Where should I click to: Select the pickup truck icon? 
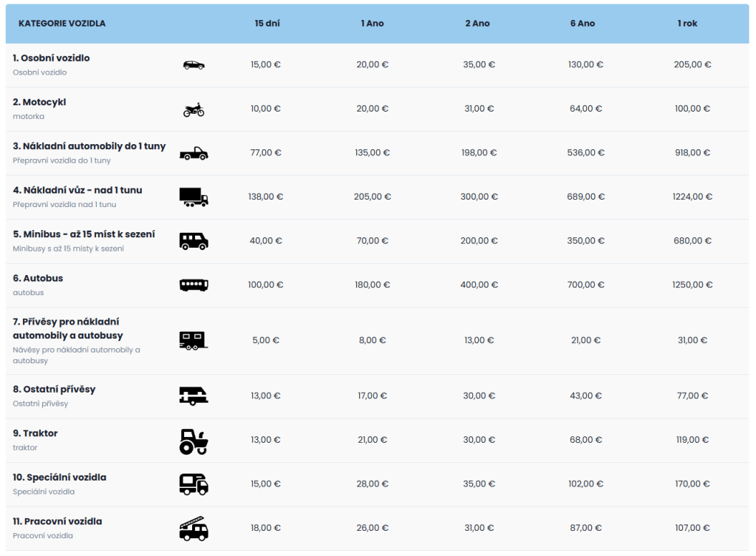point(194,153)
